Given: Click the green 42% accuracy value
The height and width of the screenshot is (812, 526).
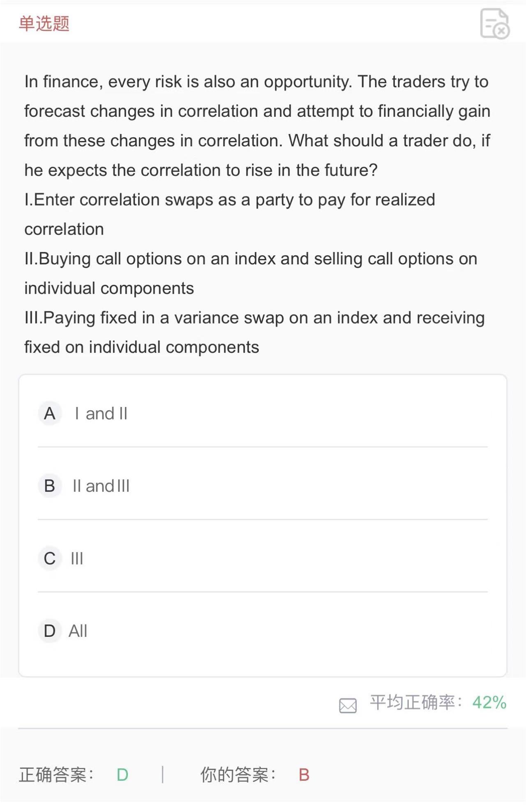Looking at the screenshot, I should click(489, 702).
